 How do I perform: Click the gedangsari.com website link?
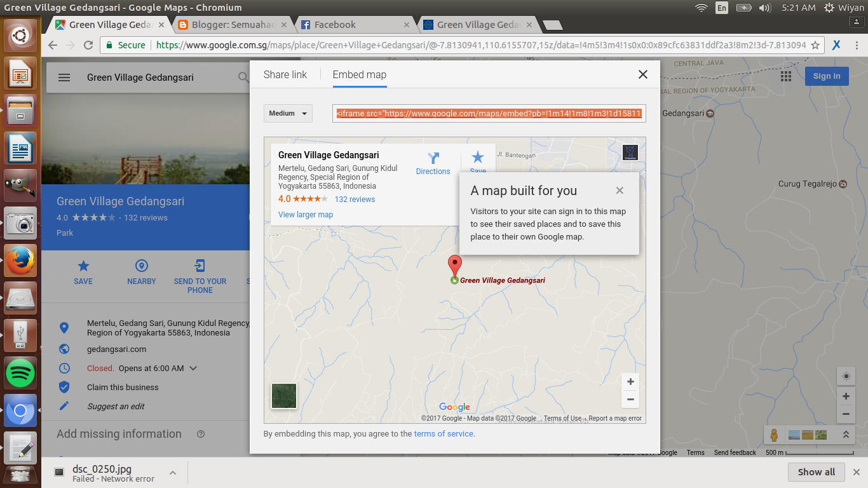117,349
